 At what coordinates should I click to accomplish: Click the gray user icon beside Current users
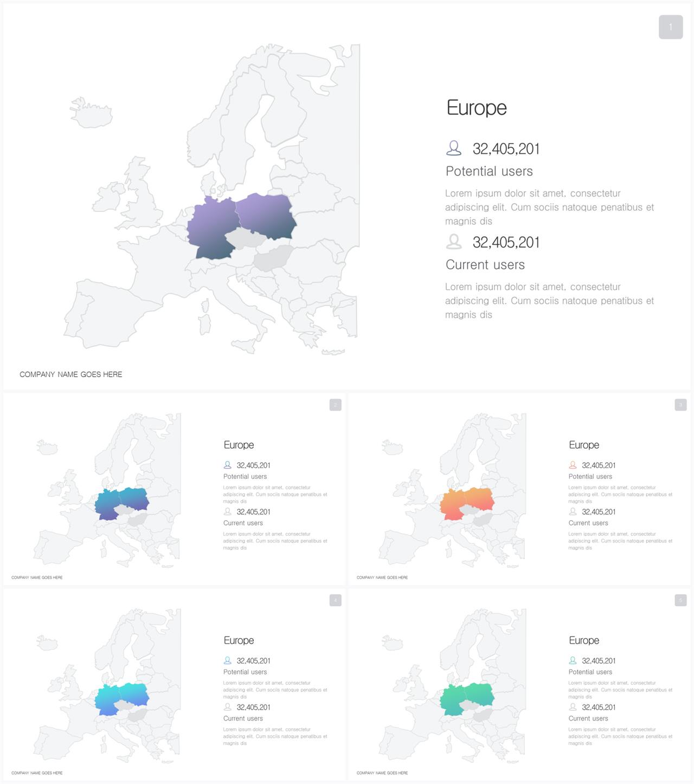[454, 242]
